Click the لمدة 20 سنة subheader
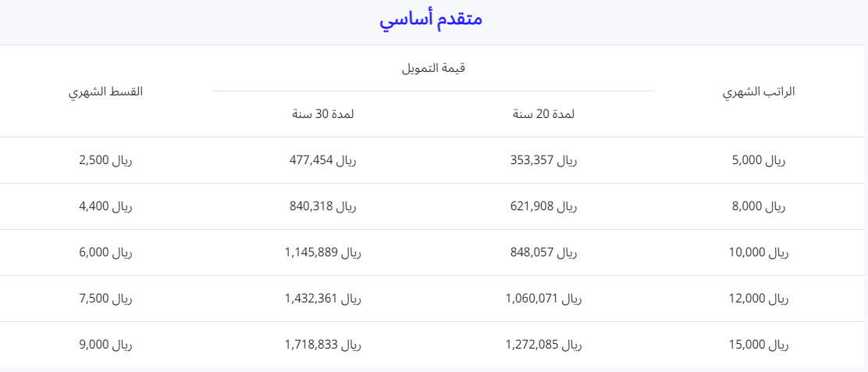Image resolution: width=868 pixels, height=372 pixels. click(543, 114)
